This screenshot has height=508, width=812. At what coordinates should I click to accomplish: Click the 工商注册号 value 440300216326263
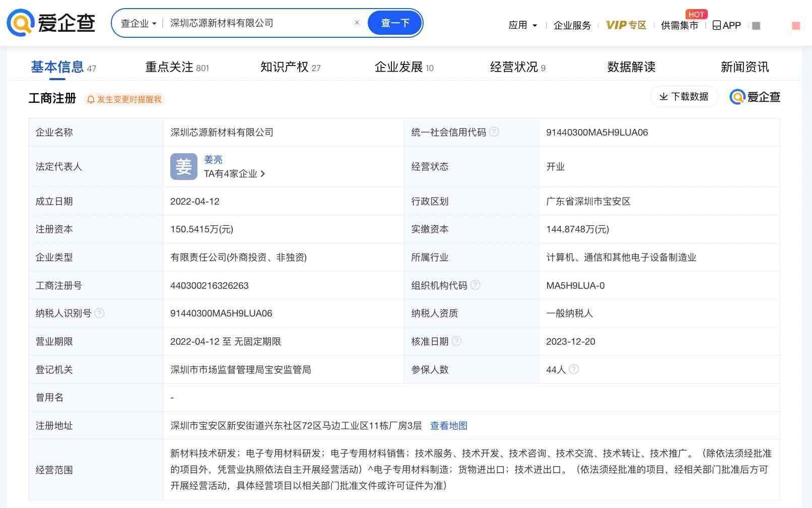point(210,285)
